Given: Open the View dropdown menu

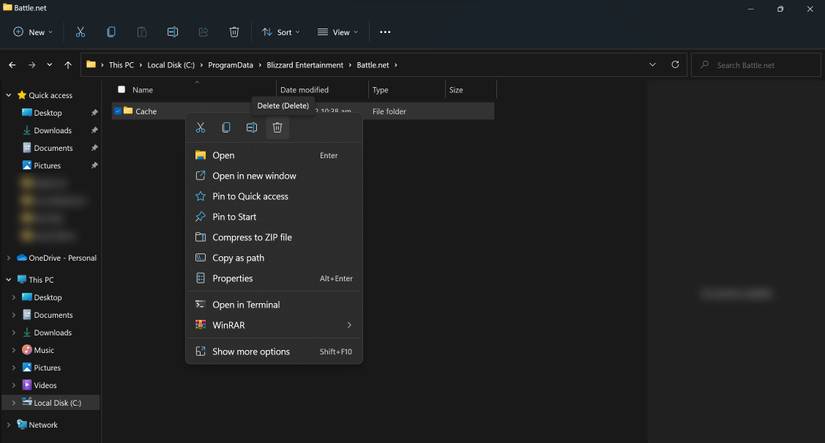Looking at the screenshot, I should tap(338, 32).
